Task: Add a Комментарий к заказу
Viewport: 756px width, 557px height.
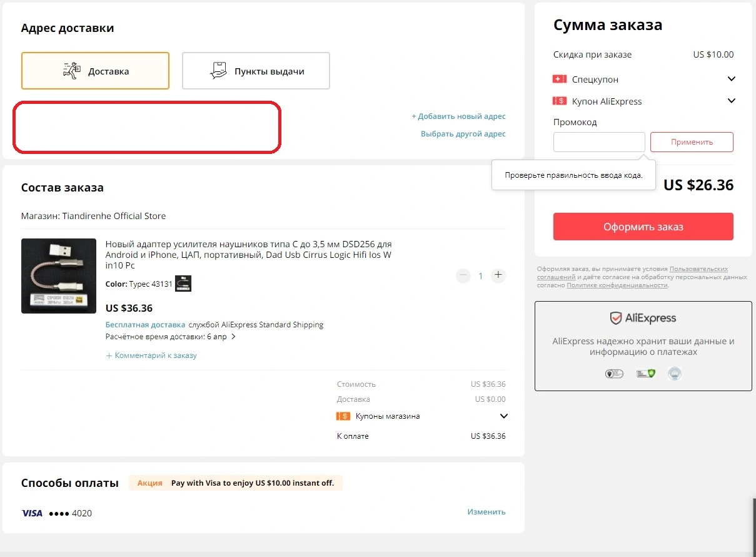Action: coord(151,355)
